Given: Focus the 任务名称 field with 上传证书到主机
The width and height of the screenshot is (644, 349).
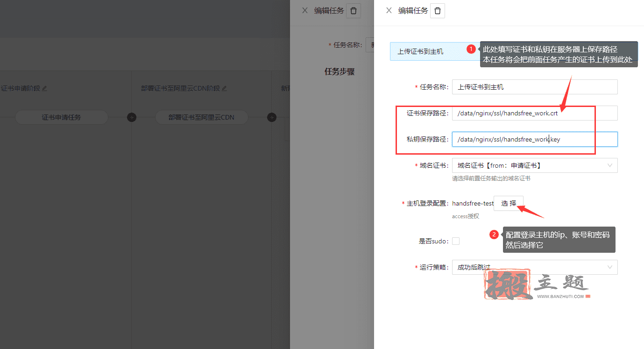Looking at the screenshot, I should click(535, 87).
